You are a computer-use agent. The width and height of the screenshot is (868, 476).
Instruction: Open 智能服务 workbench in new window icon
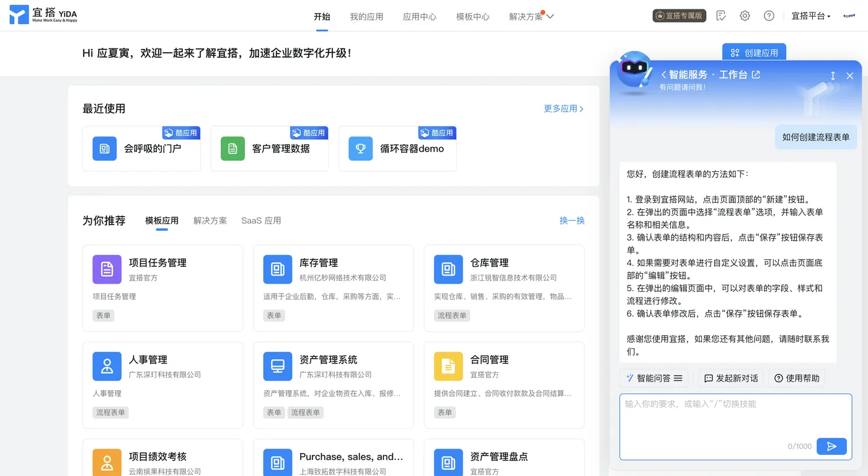coord(756,74)
